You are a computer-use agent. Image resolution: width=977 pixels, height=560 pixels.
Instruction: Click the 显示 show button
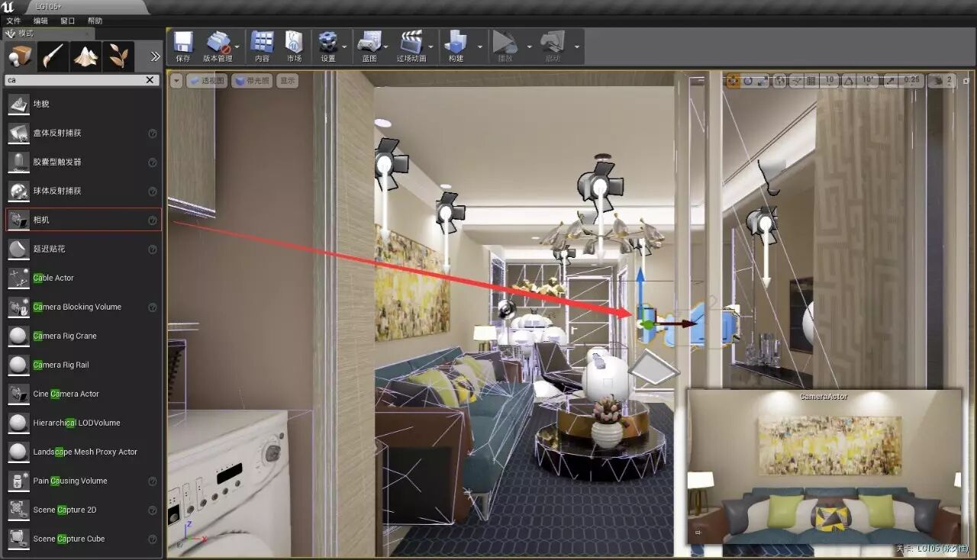pyautogui.click(x=287, y=80)
